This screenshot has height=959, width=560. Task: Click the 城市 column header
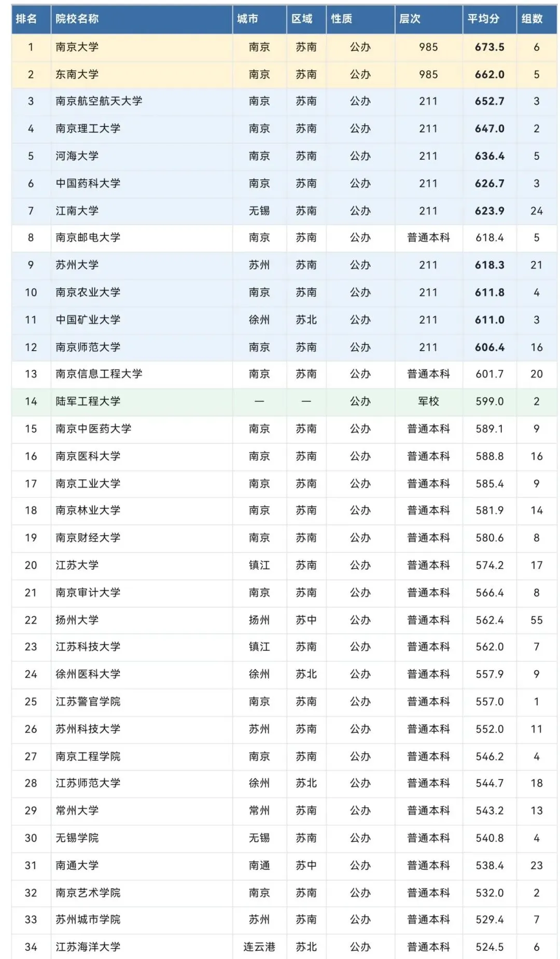point(259,19)
